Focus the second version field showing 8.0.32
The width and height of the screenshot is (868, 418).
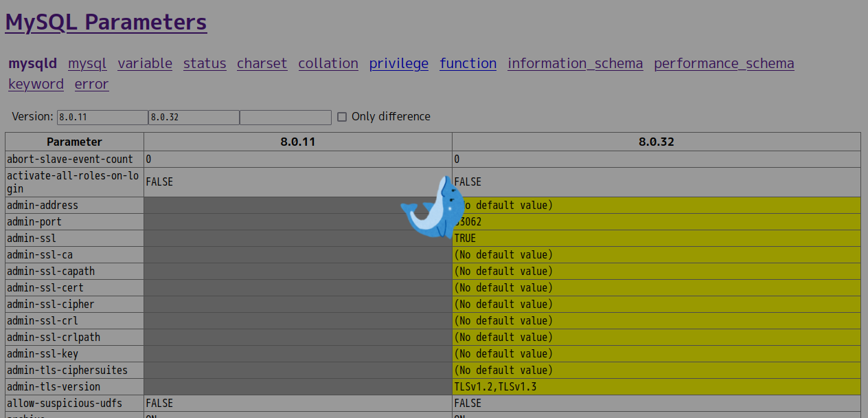194,117
